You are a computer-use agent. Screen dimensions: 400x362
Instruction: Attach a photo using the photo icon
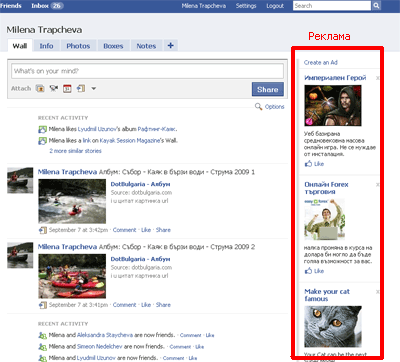click(x=40, y=89)
